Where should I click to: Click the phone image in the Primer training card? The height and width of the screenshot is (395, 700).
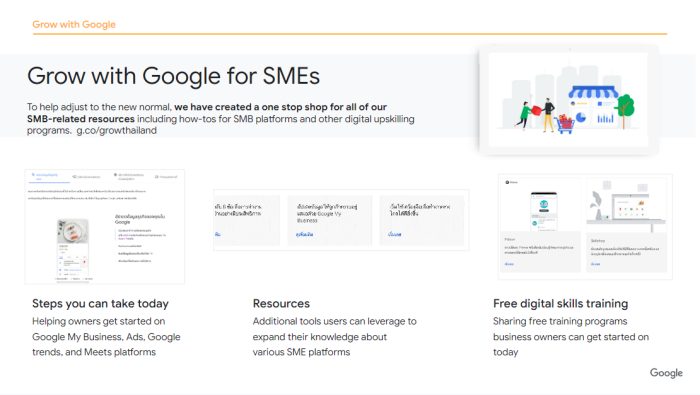click(543, 211)
